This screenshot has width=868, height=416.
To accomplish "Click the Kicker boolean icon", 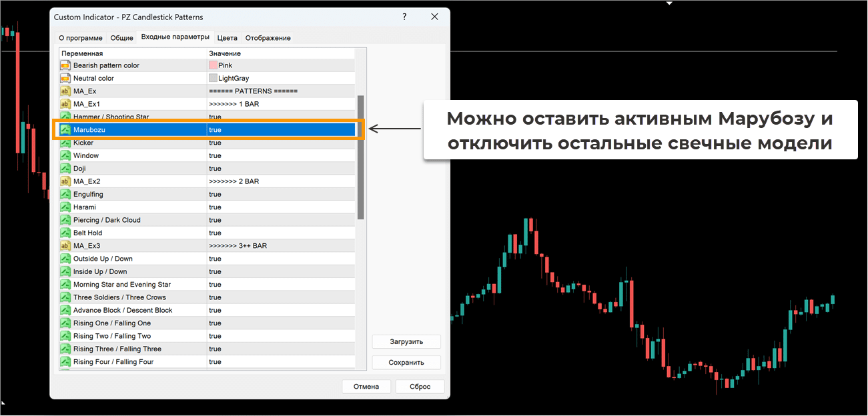I will (x=65, y=143).
